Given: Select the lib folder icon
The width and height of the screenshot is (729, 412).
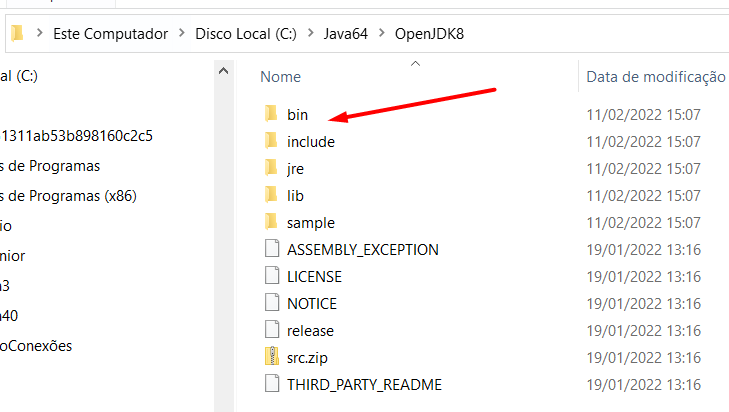Looking at the screenshot, I should tap(272, 194).
